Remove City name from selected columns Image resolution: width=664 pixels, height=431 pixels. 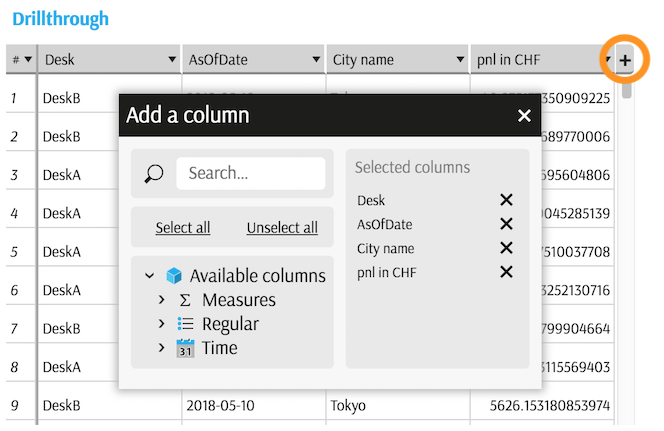(506, 248)
